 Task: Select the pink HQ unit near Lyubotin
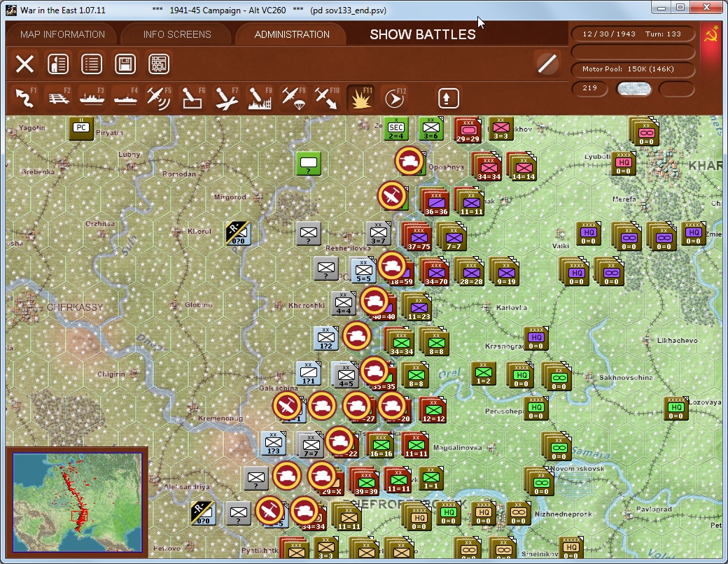coord(624,164)
